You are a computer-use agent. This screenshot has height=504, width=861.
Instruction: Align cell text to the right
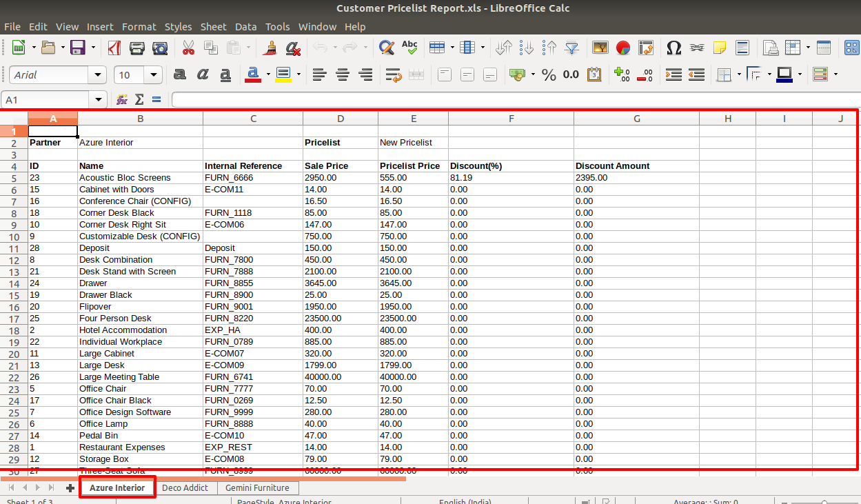tap(365, 74)
